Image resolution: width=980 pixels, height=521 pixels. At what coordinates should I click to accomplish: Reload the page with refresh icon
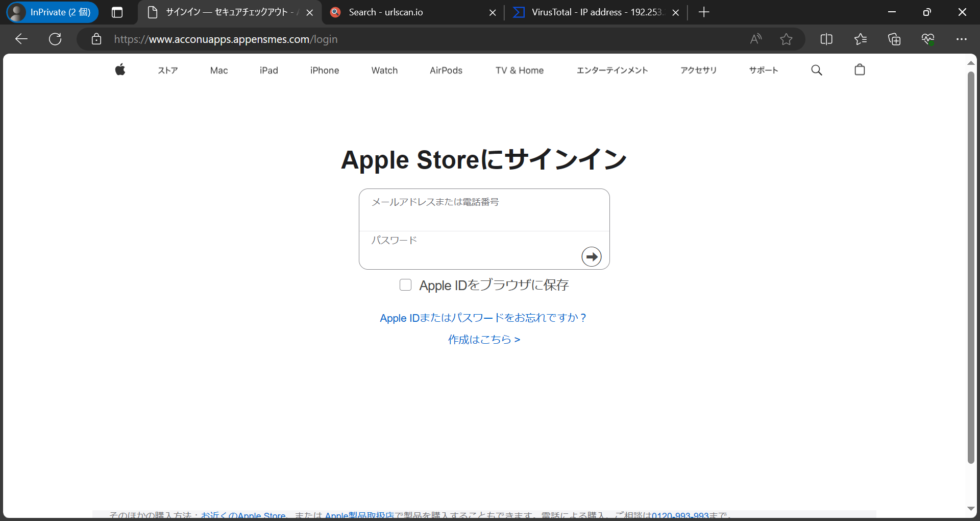click(x=55, y=39)
